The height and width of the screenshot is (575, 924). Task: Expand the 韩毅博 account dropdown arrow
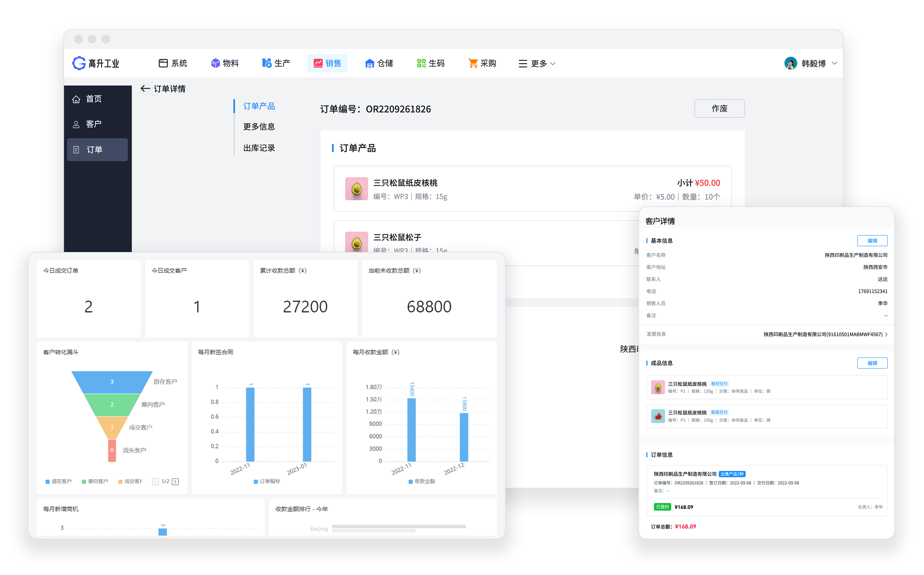click(x=834, y=63)
